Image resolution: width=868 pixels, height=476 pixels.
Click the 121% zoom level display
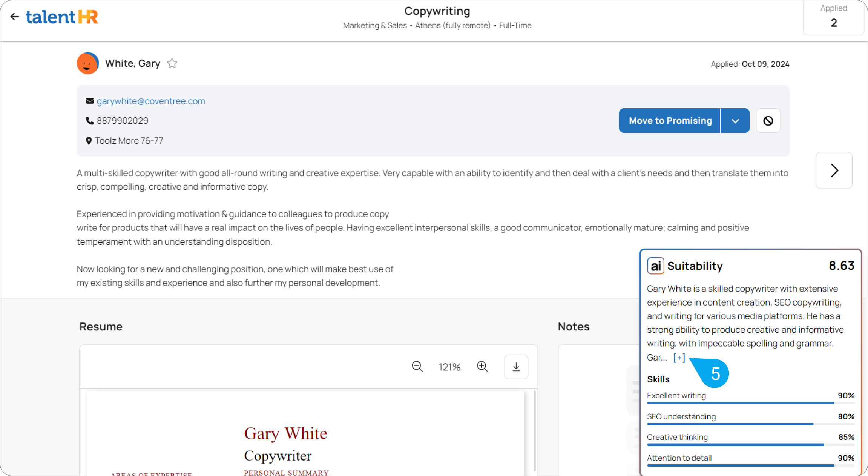click(x=449, y=367)
